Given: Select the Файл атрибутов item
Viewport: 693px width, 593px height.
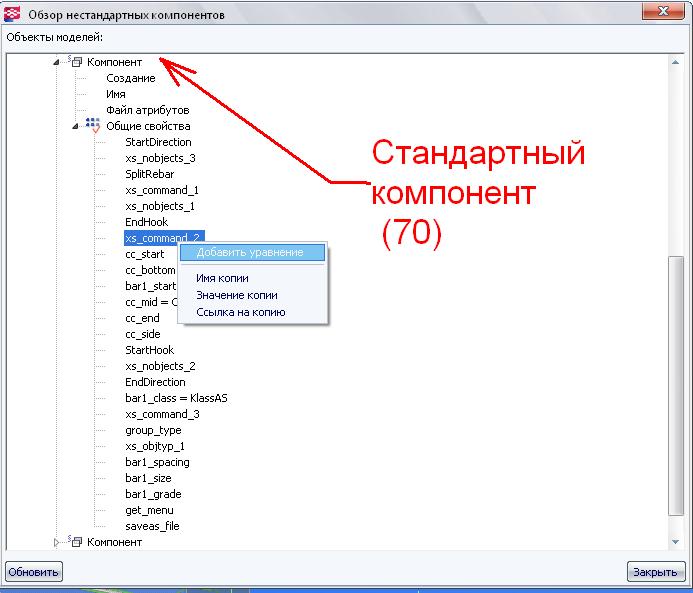Looking at the screenshot, I should click(147, 110).
